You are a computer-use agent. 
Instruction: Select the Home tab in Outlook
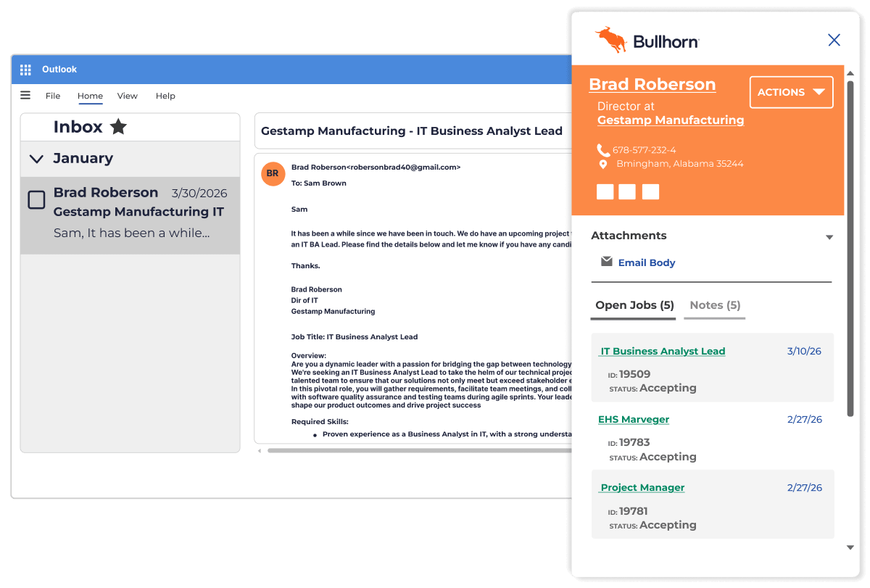click(91, 96)
